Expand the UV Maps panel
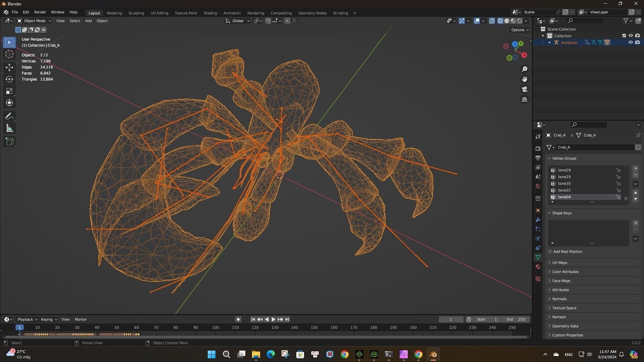Image resolution: width=644 pixels, height=362 pixels. (x=593, y=263)
